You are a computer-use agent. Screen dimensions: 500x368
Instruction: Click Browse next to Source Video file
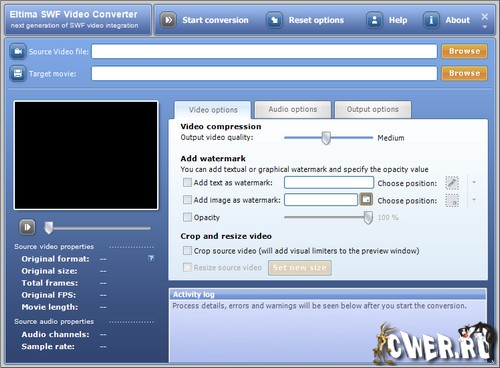click(464, 51)
